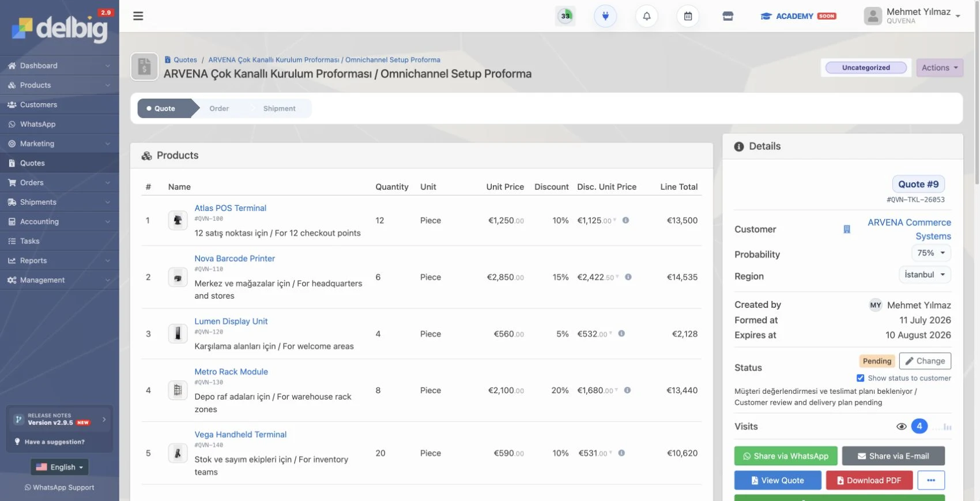980x501 pixels.
Task: Click the eye icon next to Visits
Action: click(x=902, y=427)
